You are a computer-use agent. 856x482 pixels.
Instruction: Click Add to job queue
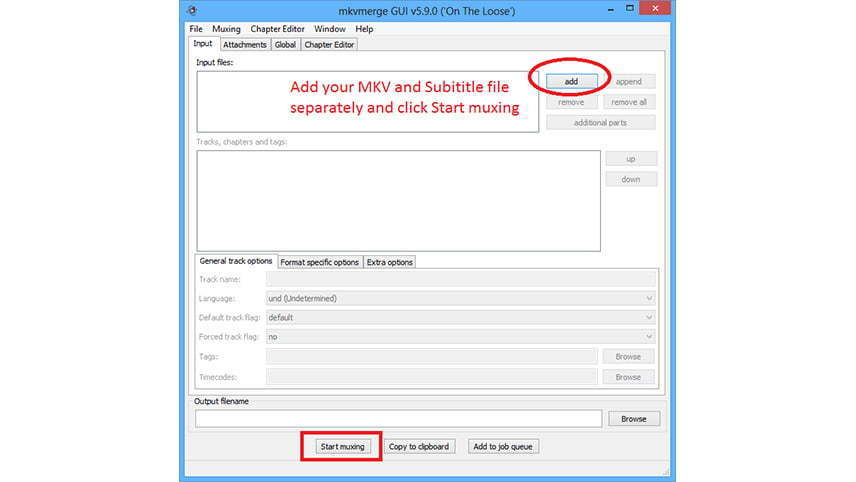click(x=503, y=447)
